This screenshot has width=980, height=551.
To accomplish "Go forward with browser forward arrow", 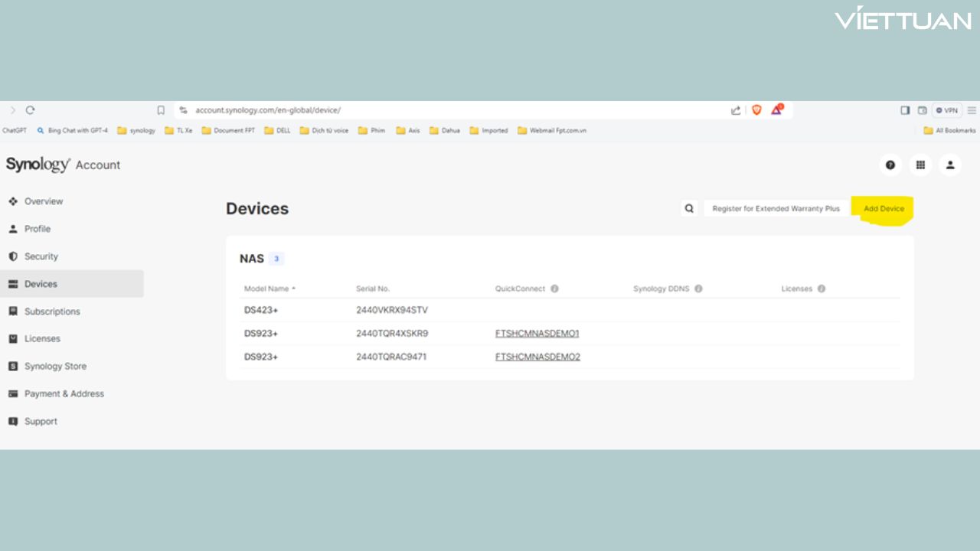I will click(12, 110).
